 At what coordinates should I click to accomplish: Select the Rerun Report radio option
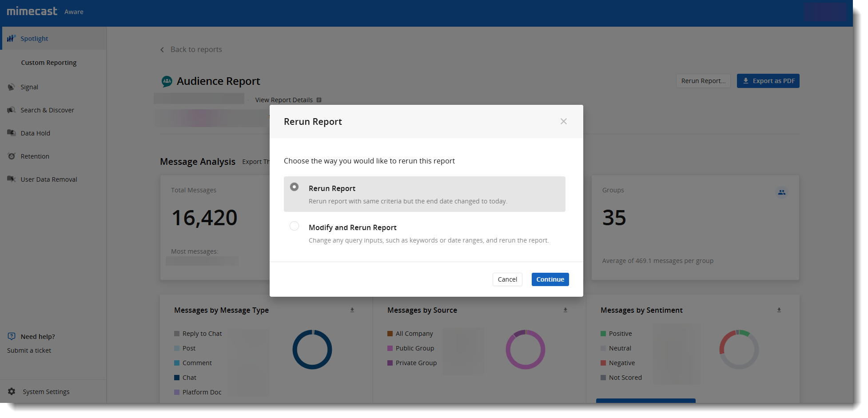[295, 187]
